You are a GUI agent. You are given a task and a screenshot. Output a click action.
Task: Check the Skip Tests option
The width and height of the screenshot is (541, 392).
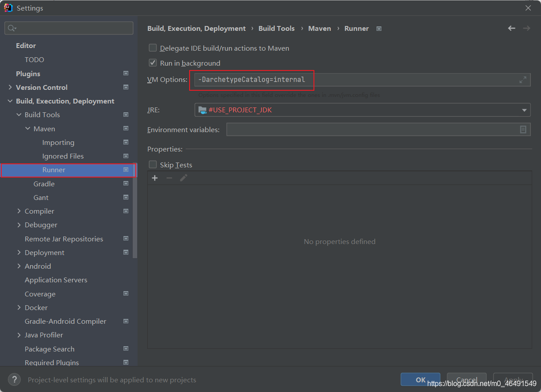point(153,165)
